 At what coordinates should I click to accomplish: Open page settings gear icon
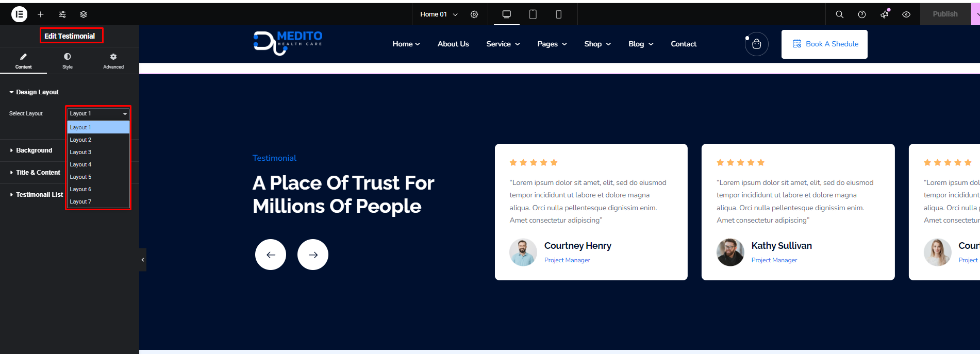coord(474,14)
